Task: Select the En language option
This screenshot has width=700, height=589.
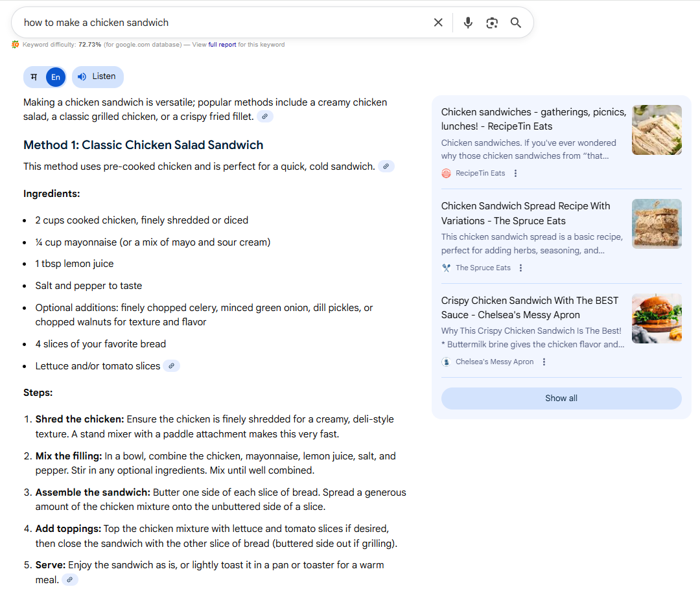Action: point(55,76)
